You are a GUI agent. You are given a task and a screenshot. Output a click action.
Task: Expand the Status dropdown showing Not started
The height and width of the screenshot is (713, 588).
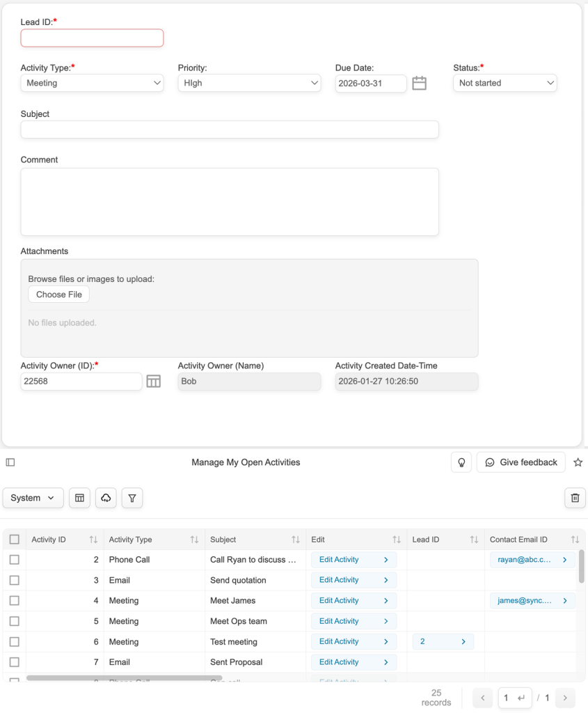point(504,84)
